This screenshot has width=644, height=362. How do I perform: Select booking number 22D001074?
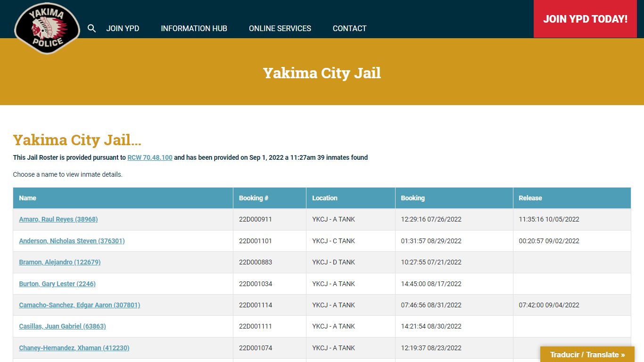(256, 348)
